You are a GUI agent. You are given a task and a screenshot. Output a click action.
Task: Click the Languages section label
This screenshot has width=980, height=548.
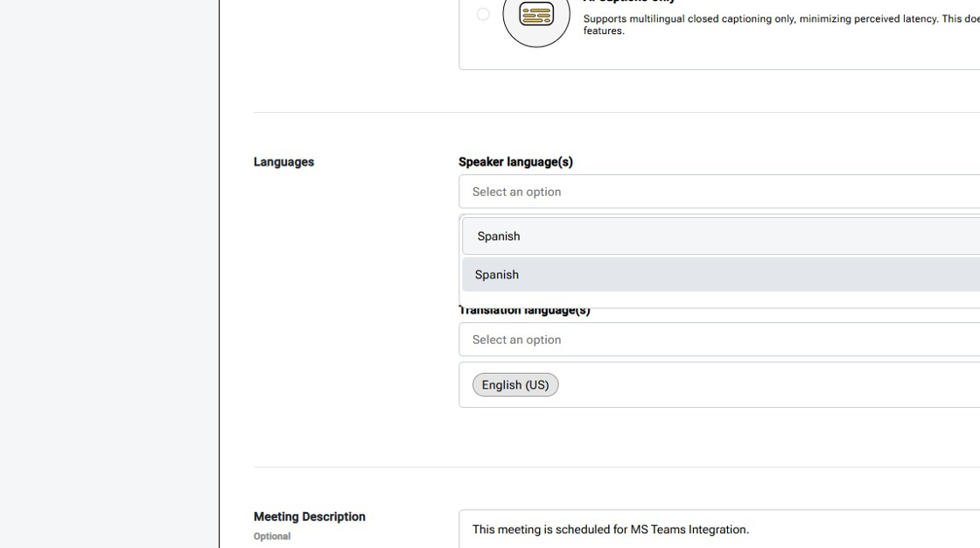coord(283,162)
